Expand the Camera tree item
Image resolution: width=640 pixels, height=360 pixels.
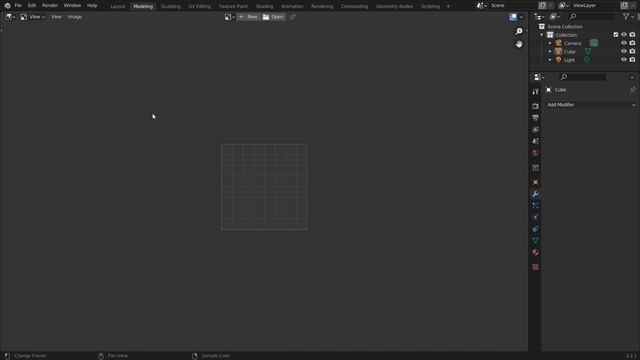[x=550, y=43]
